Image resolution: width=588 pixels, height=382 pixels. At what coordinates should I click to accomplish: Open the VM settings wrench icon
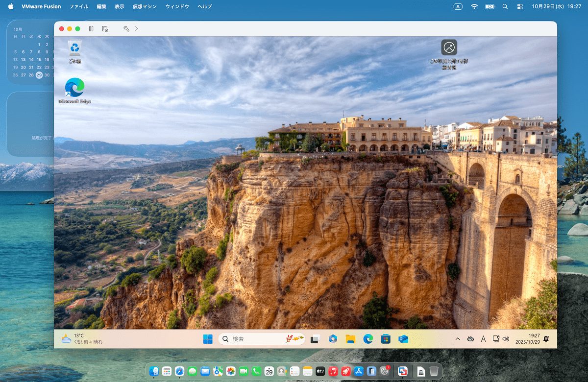coord(126,29)
